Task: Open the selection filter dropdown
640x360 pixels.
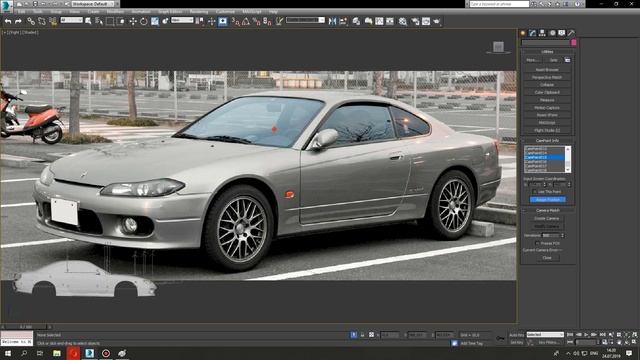Action: click(71, 20)
